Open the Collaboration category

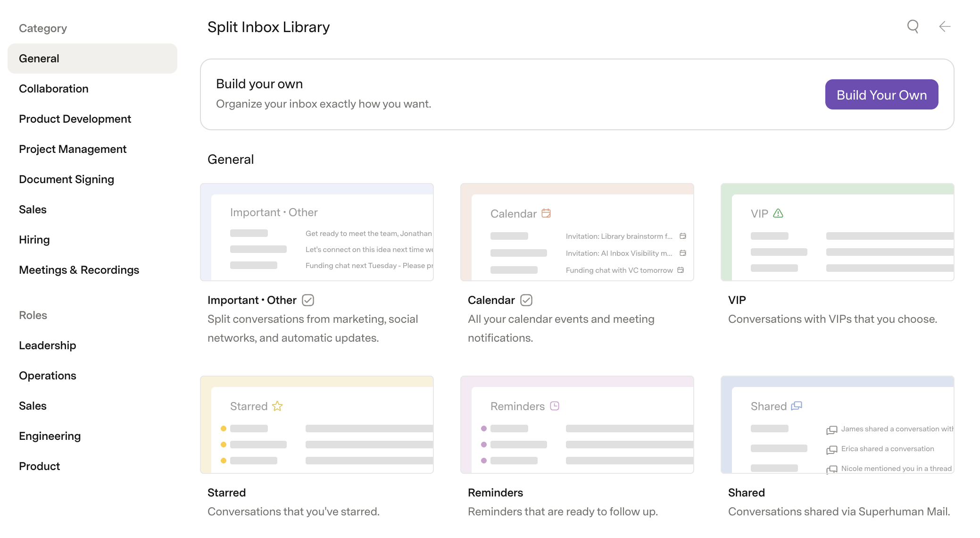pos(54,89)
